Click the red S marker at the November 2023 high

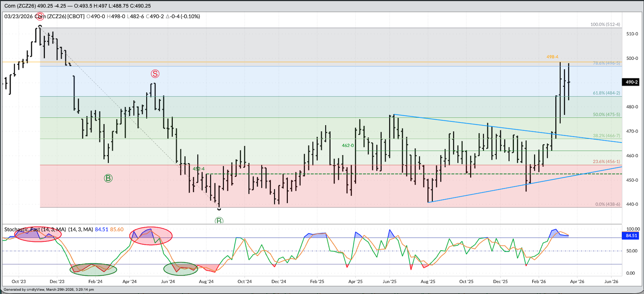coord(40,17)
